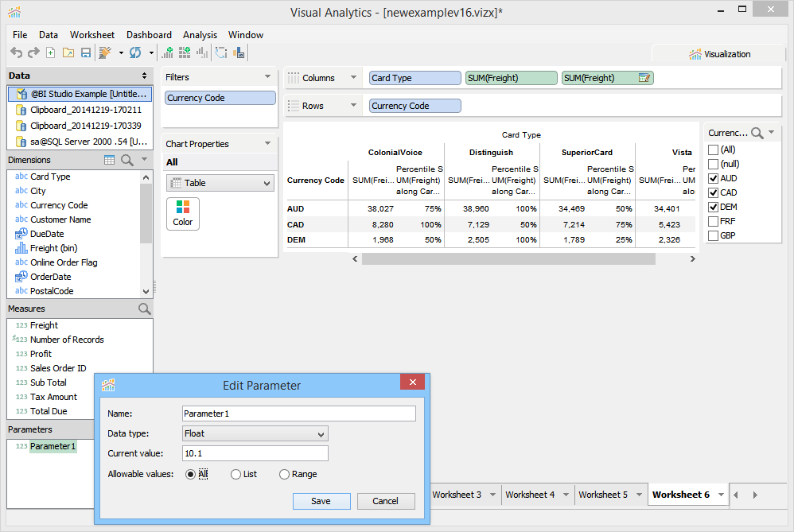794x532 pixels.
Task: Open the Data type dropdown showing Float
Action: (x=255, y=433)
